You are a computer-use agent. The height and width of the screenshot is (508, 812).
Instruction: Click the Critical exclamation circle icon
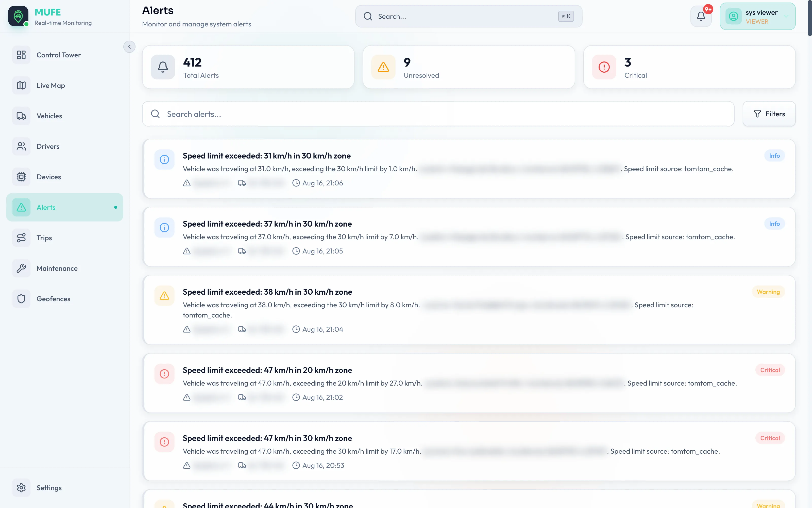(x=604, y=67)
